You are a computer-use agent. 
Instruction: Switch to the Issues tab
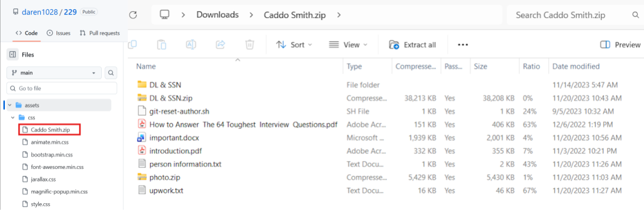tap(59, 33)
